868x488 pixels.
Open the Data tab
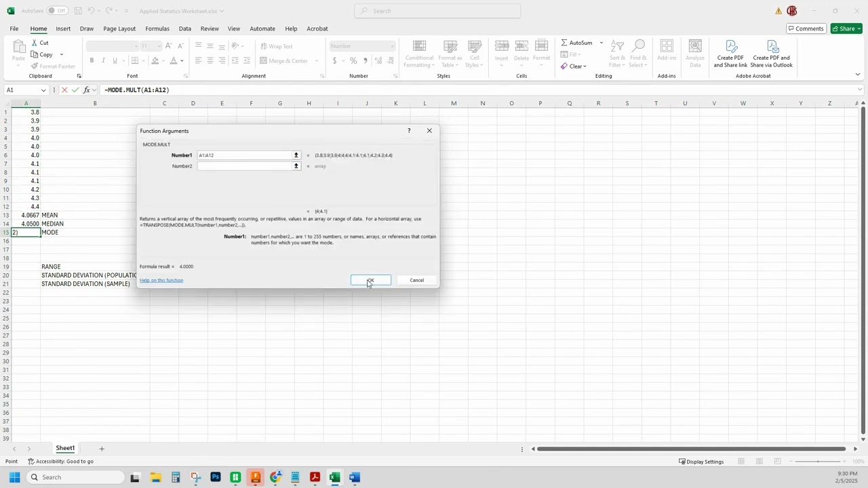click(184, 28)
